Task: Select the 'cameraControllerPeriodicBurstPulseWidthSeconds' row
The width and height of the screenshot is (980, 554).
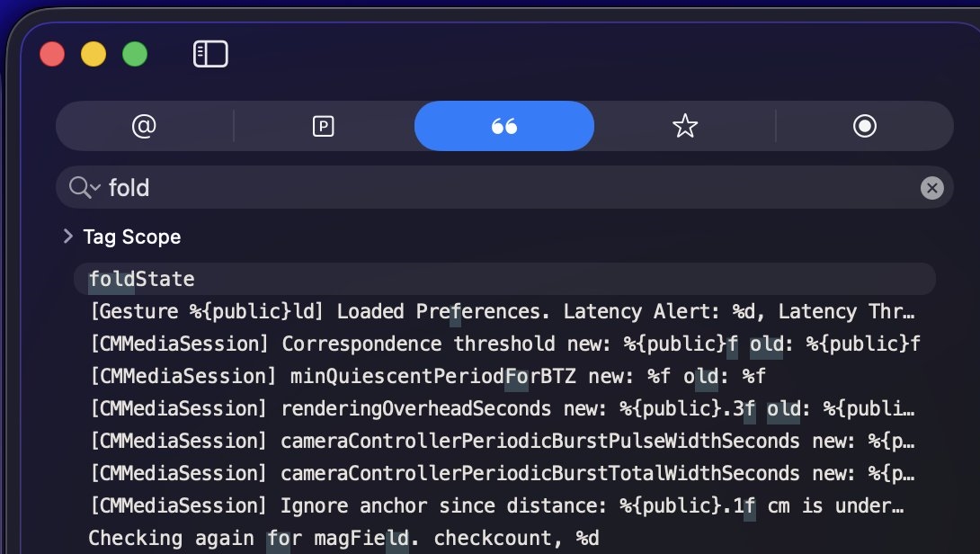Action: click(x=504, y=442)
